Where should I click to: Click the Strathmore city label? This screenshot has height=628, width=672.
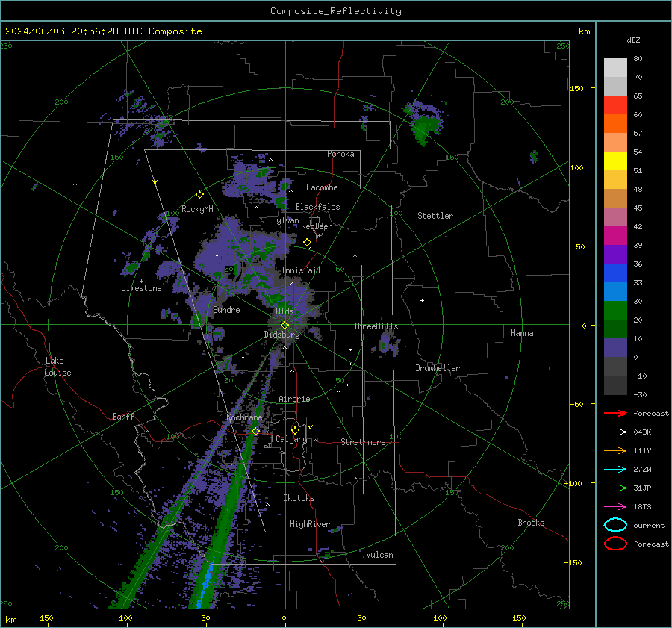click(x=363, y=442)
